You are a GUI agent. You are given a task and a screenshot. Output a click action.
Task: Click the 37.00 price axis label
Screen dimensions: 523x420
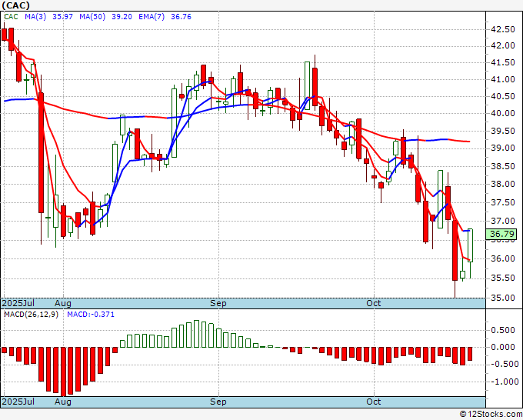(503, 221)
